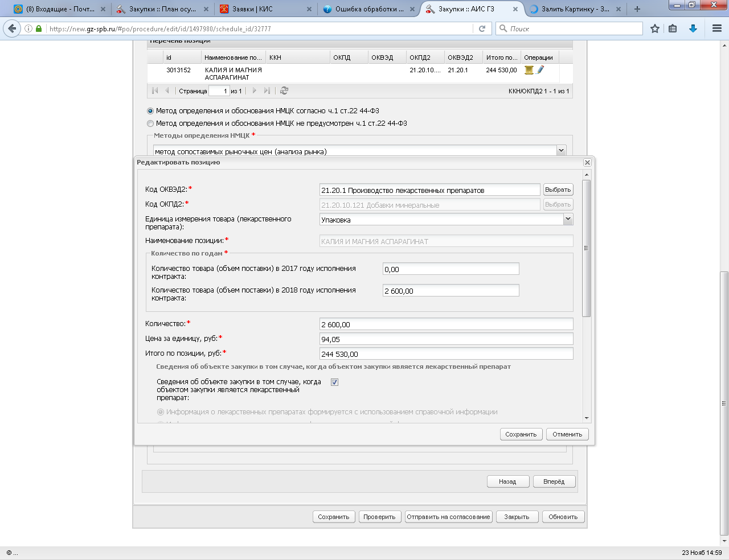Close the 'Редактировать позицию' dialog with the X icon

tap(587, 162)
